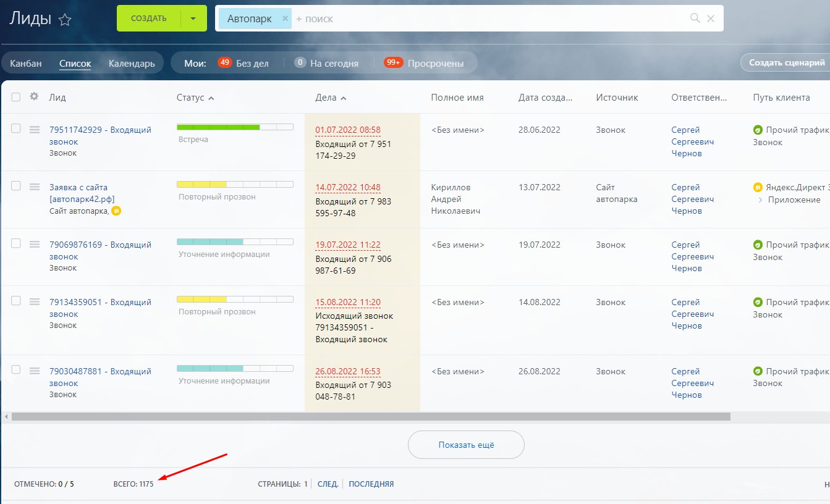Open lead 79069876169 - Входящий звонок
The height and width of the screenshot is (504, 830).
pos(100,251)
